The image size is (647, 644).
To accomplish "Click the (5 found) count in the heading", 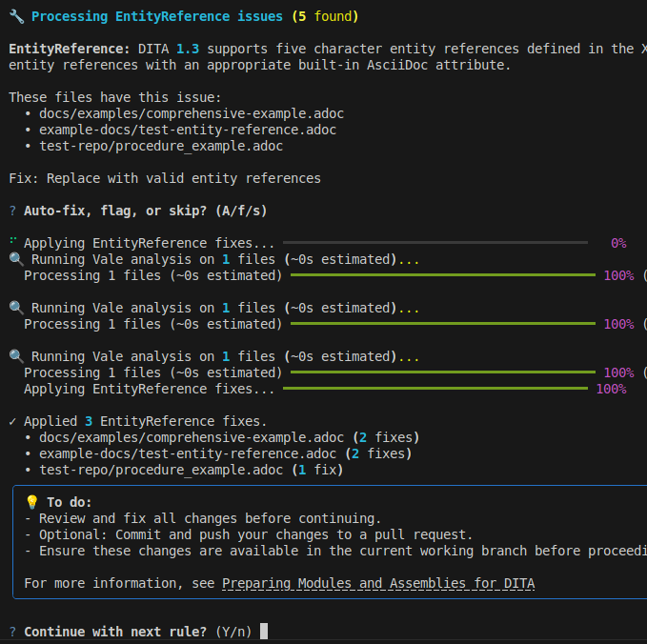I will [325, 16].
